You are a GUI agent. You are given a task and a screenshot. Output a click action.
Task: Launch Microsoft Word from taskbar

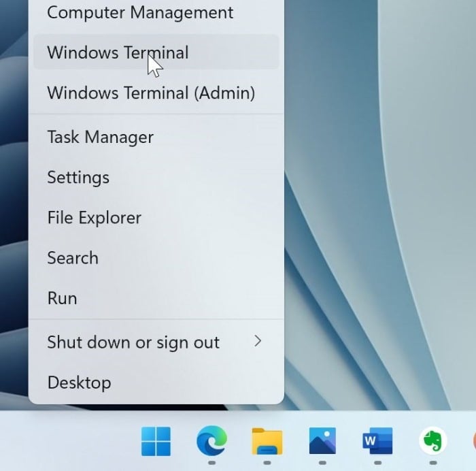pos(377,440)
